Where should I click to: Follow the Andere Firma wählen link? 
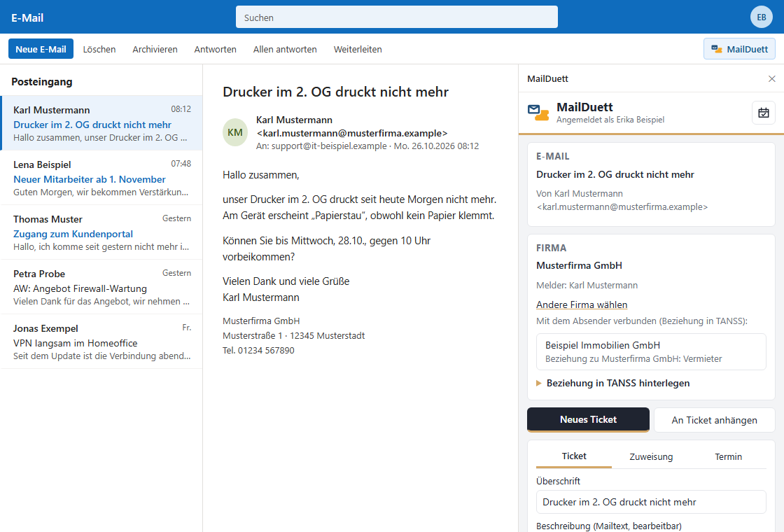(x=582, y=304)
